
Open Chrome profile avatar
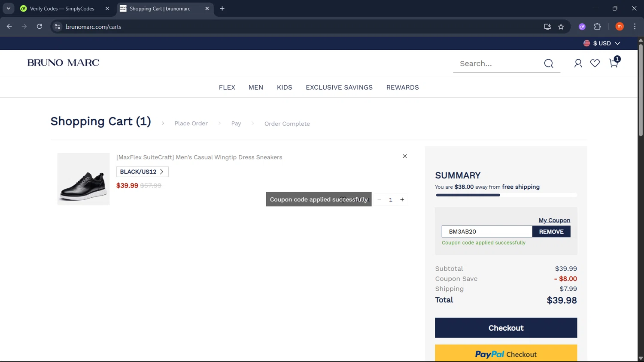[x=620, y=27]
